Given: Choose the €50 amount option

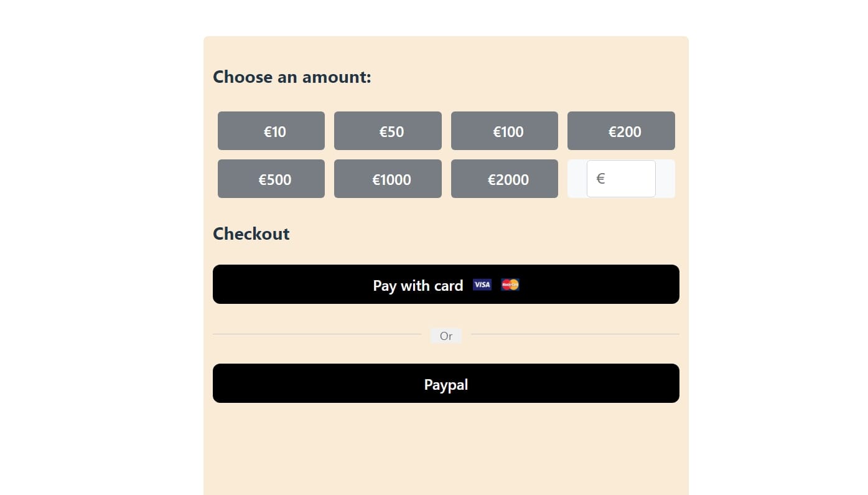Looking at the screenshot, I should (388, 131).
